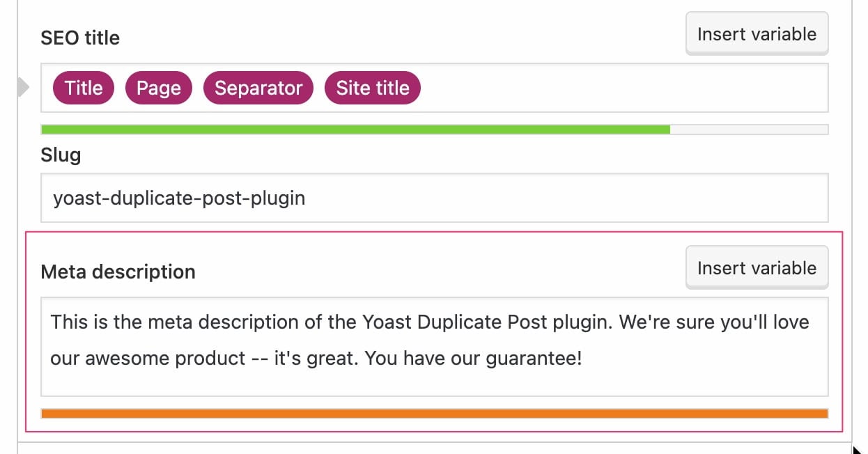Select the Site title variable tag
Image resolution: width=868 pixels, height=454 pixels.
373,88
